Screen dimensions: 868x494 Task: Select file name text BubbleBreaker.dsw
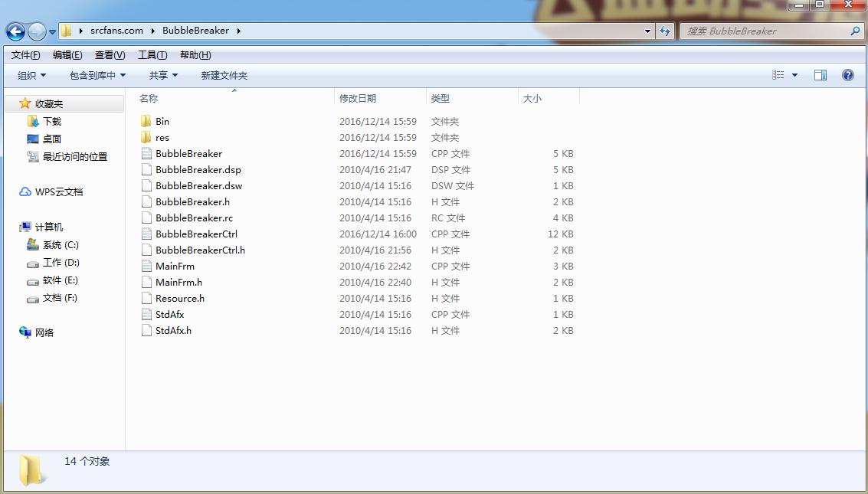198,186
